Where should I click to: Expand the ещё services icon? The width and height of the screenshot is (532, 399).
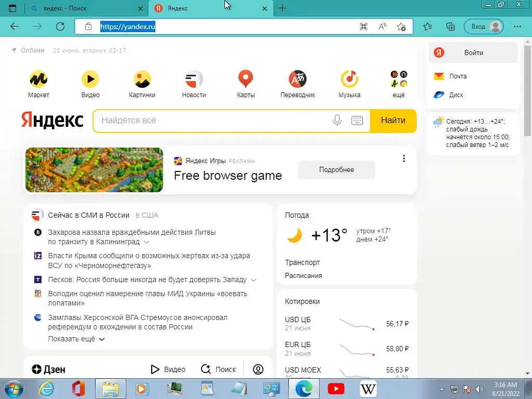[x=398, y=84]
